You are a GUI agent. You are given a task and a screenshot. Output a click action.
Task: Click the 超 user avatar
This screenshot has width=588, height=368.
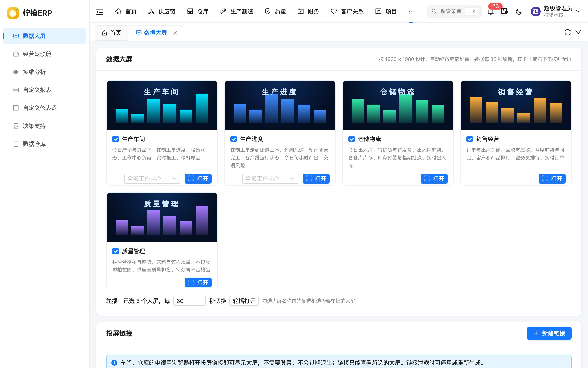click(536, 11)
